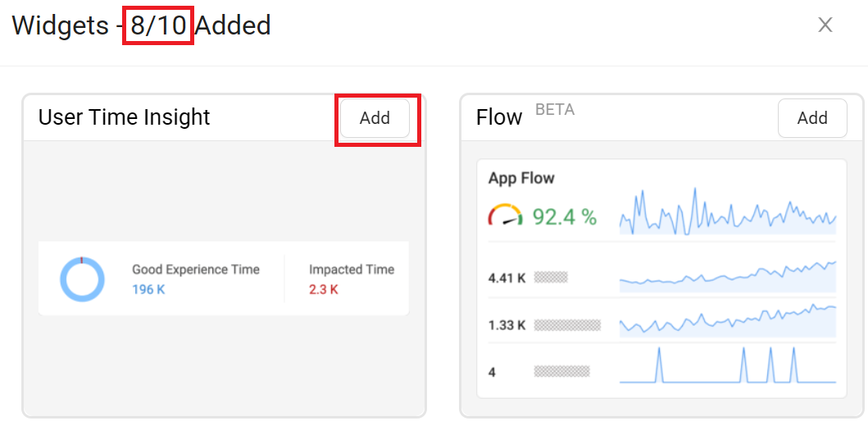This screenshot has width=868, height=439.
Task: Click the 92.4 % percentage value
Action: coord(565,217)
